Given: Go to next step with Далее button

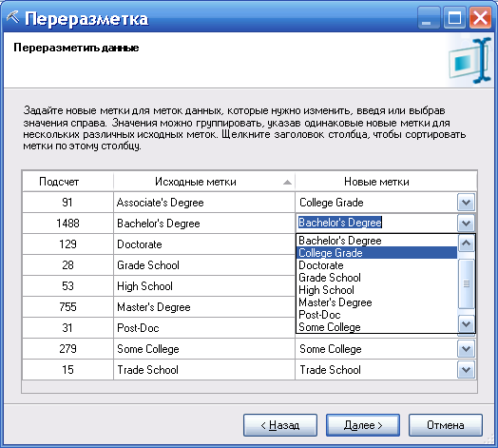Looking at the screenshot, I should coord(363,425).
